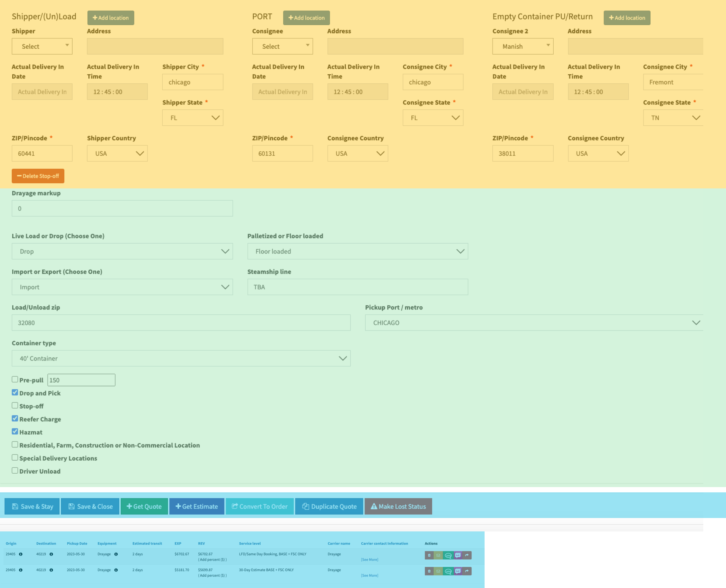Click the voicemail chat icon in first quote row
This screenshot has width=726, height=588.
[457, 556]
